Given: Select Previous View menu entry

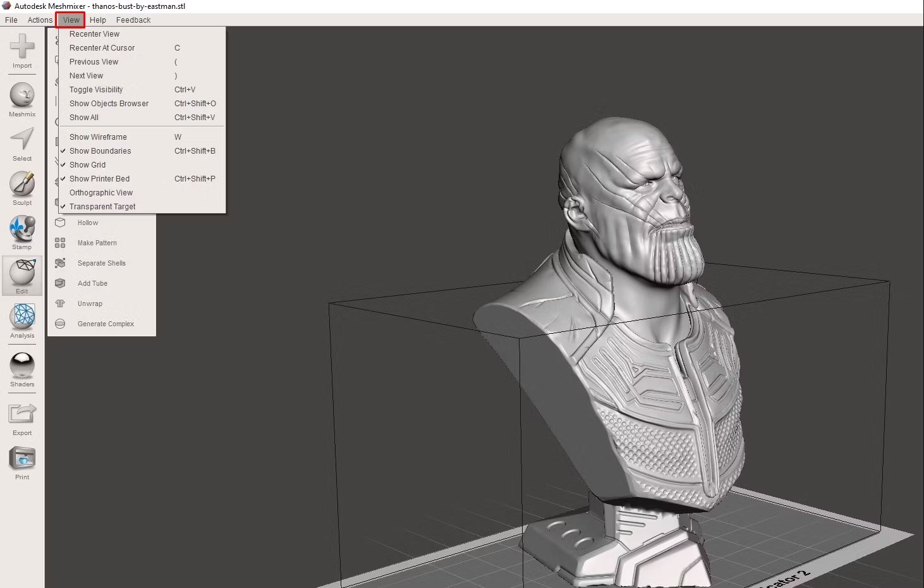Looking at the screenshot, I should point(142,62).
